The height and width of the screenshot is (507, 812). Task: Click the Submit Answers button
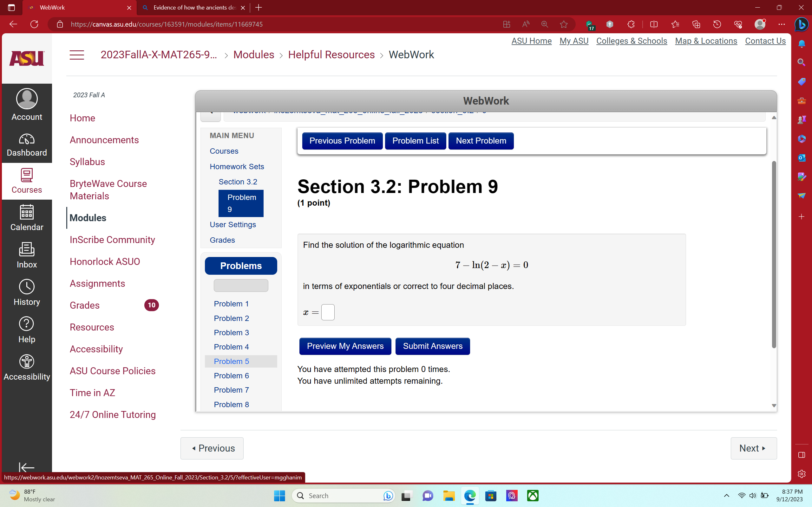pyautogui.click(x=433, y=346)
